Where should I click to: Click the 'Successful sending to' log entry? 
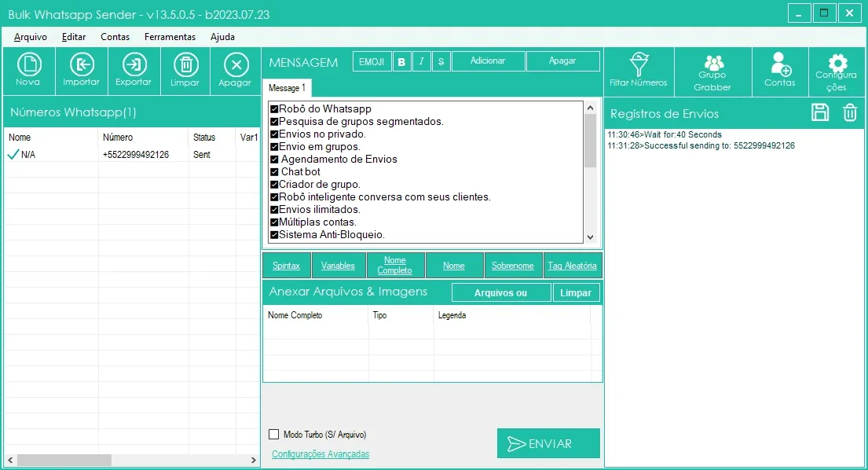tap(701, 146)
